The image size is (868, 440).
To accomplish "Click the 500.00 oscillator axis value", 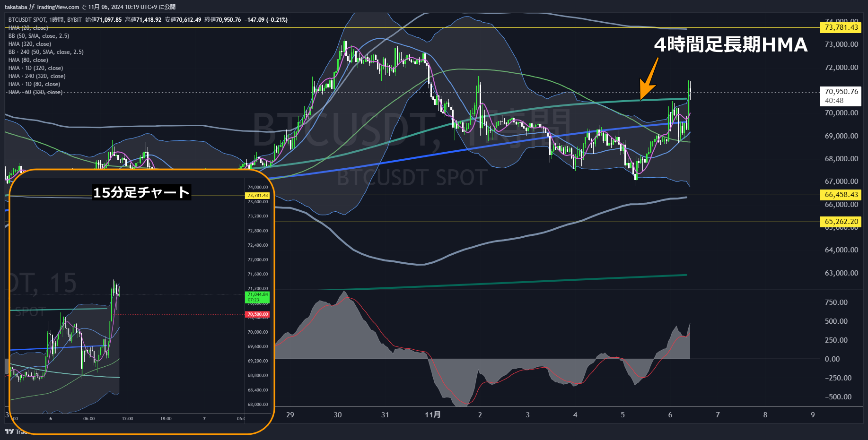I will point(836,321).
